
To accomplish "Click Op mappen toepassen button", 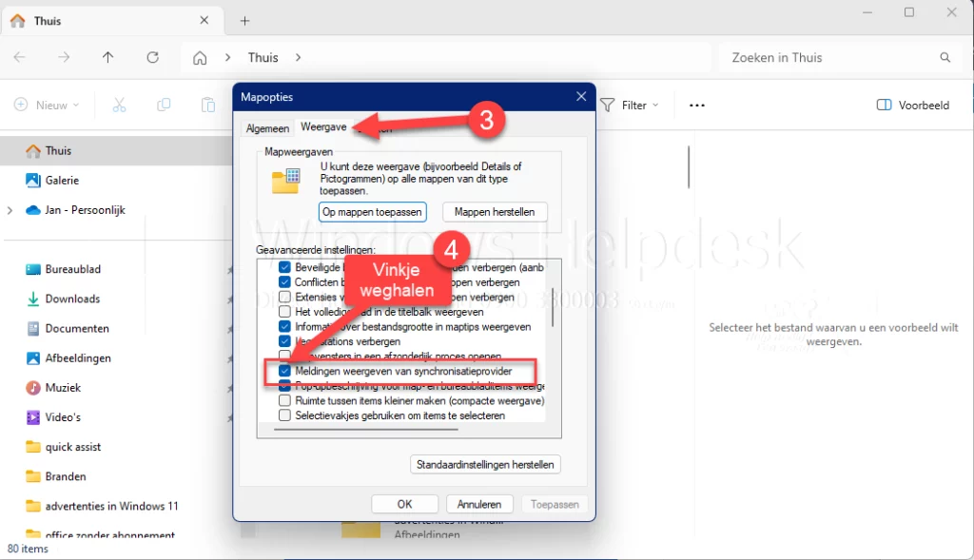I will tap(373, 212).
